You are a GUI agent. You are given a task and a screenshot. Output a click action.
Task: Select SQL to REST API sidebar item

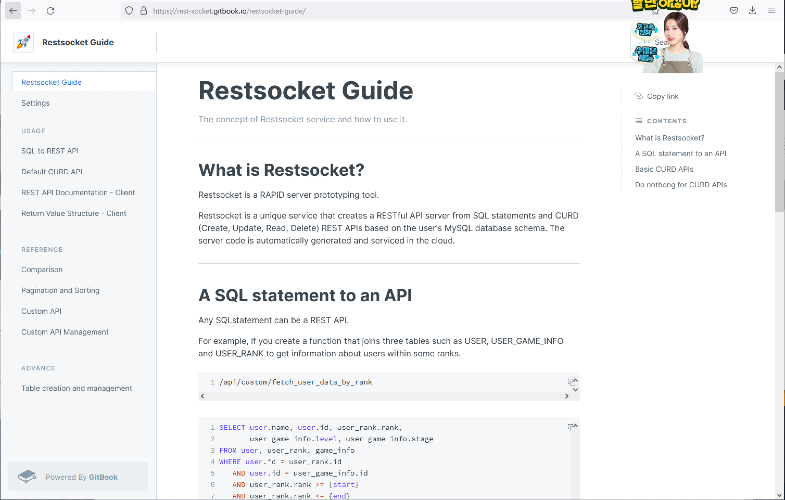[49, 151]
